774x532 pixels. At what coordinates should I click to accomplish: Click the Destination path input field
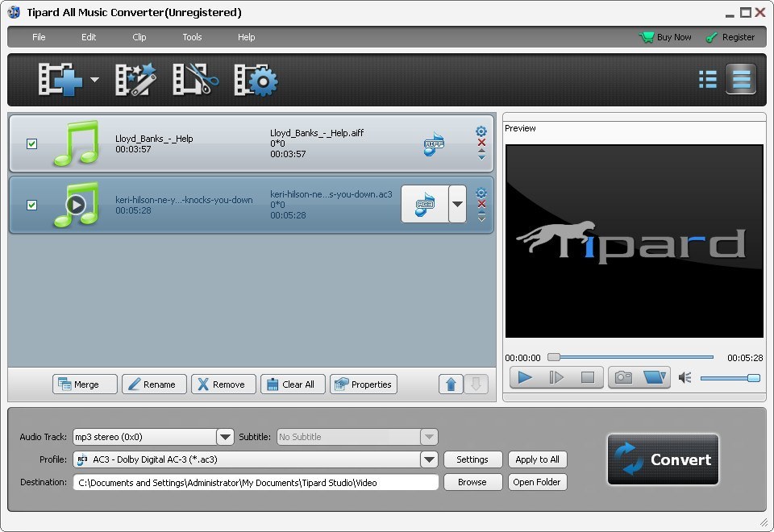pos(256,482)
